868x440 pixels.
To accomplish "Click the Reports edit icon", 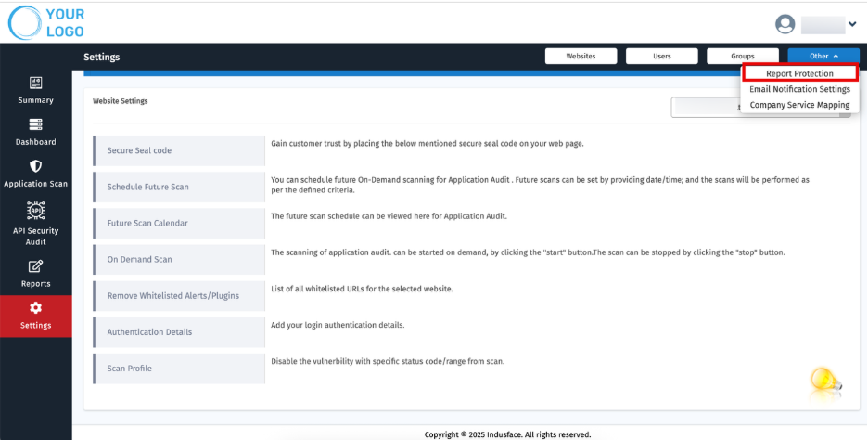I will (x=35, y=266).
